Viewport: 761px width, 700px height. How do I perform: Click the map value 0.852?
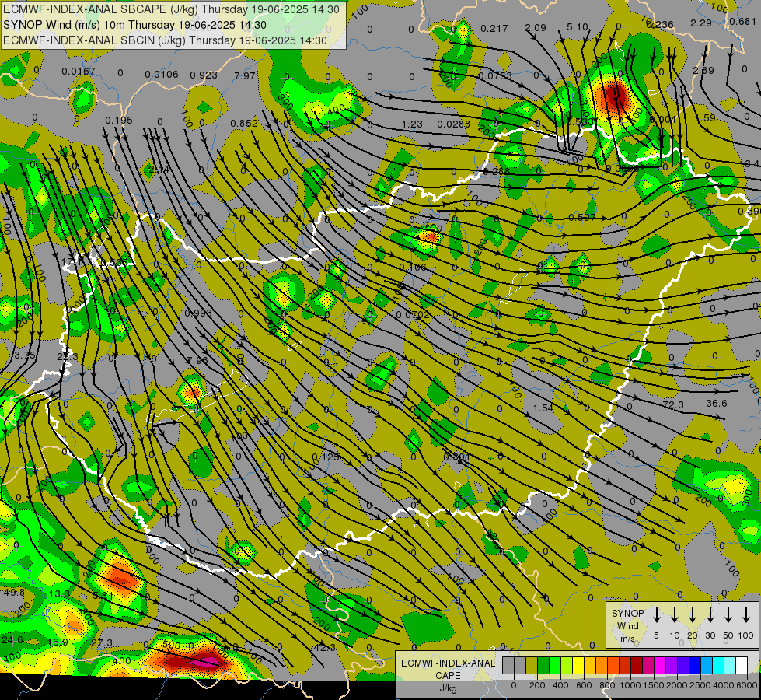tap(244, 124)
